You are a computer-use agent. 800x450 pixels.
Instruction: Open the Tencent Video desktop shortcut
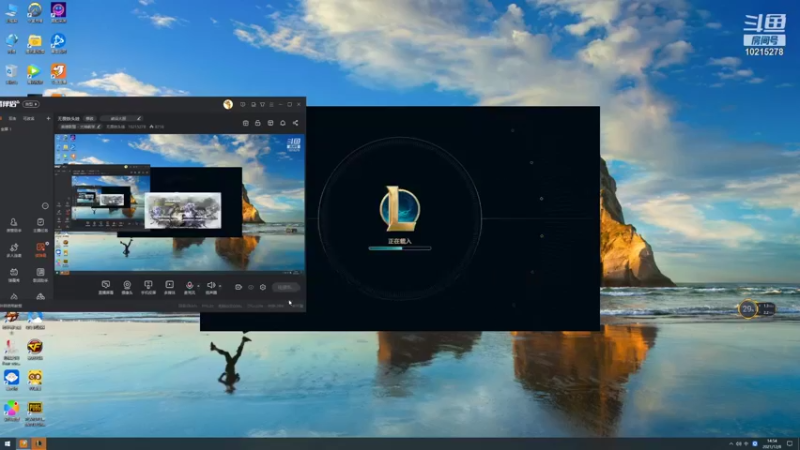coord(35,73)
